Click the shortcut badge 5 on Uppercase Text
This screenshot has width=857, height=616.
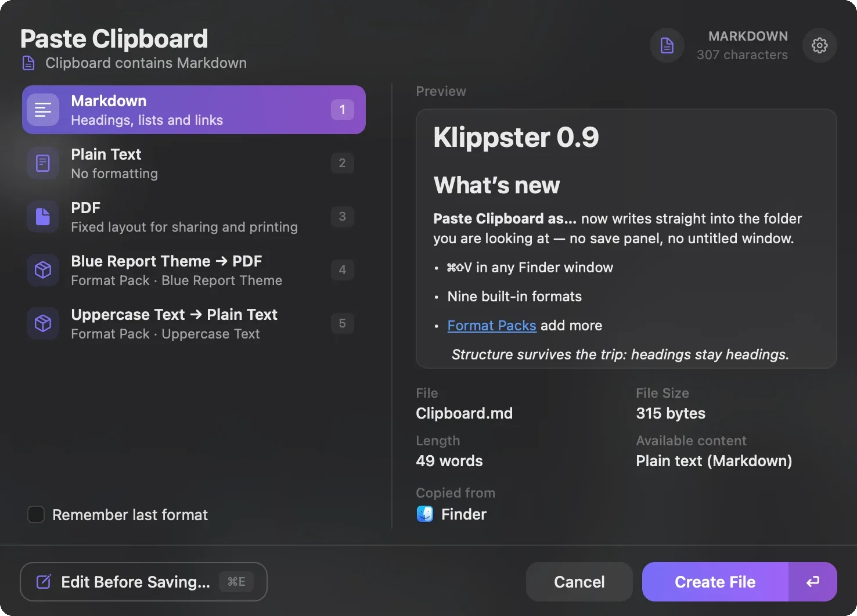pyautogui.click(x=343, y=323)
